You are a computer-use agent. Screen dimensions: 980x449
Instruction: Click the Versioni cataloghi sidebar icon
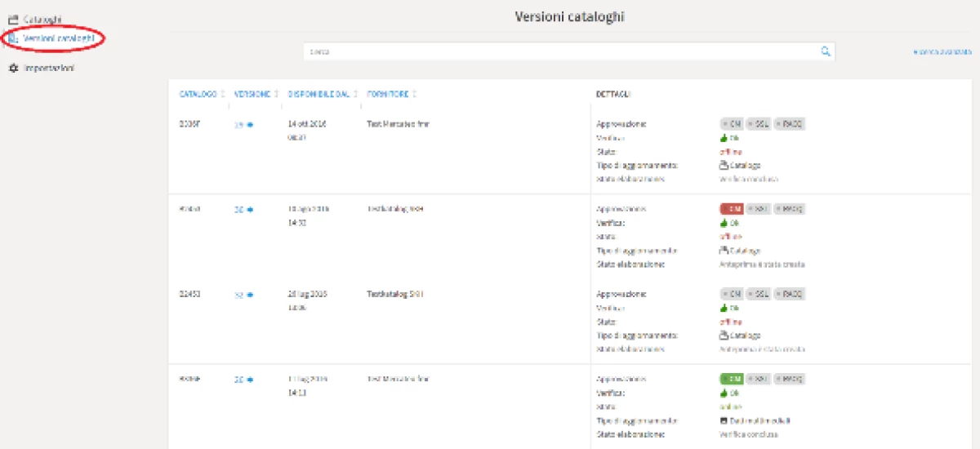(13, 38)
